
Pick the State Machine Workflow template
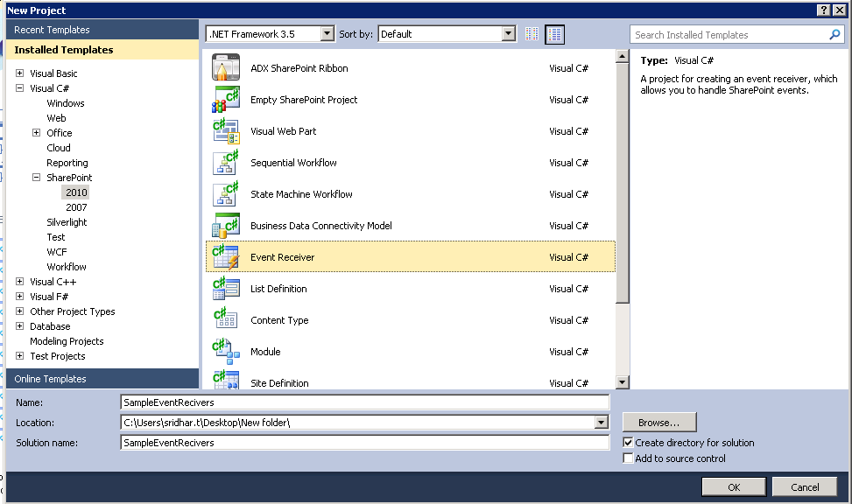(224, 193)
